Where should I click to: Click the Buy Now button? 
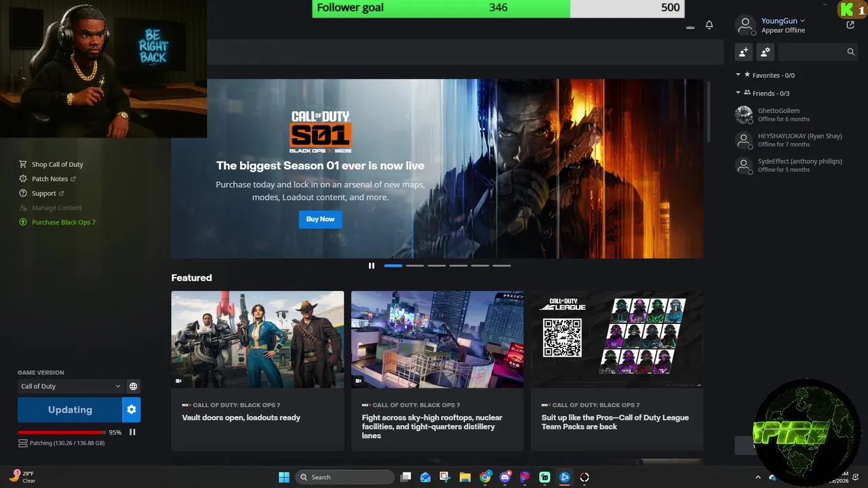click(x=320, y=219)
